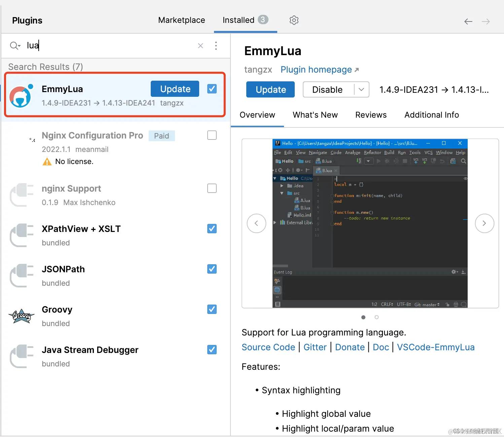Viewport: 504px width, 437px height.
Task: Select EmmyLua plugin logo icon
Action: [21, 96]
